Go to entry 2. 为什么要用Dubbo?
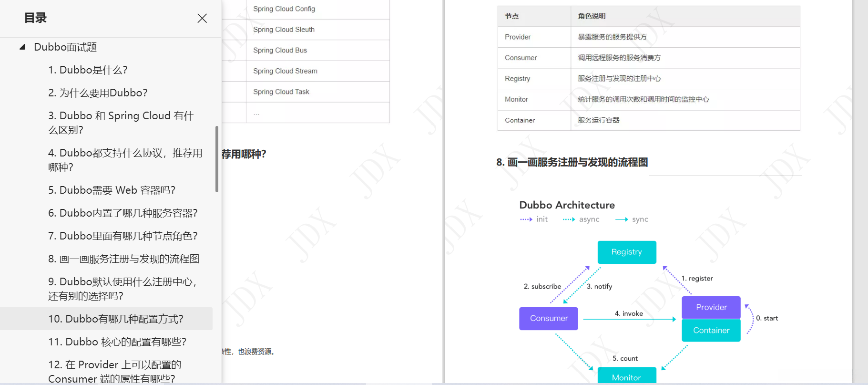This screenshot has height=385, width=868. (98, 93)
